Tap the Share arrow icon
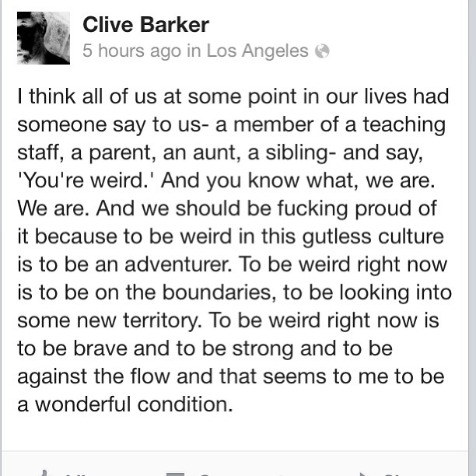476x476 pixels. pyautogui.click(x=364, y=474)
